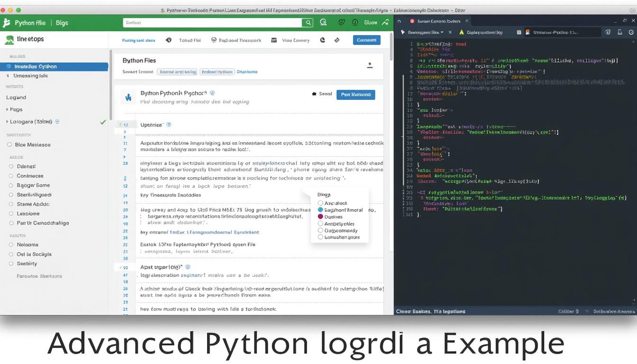This screenshot has height=364, width=637.
Task: Click the Python logo in the header
Action: [7, 22]
